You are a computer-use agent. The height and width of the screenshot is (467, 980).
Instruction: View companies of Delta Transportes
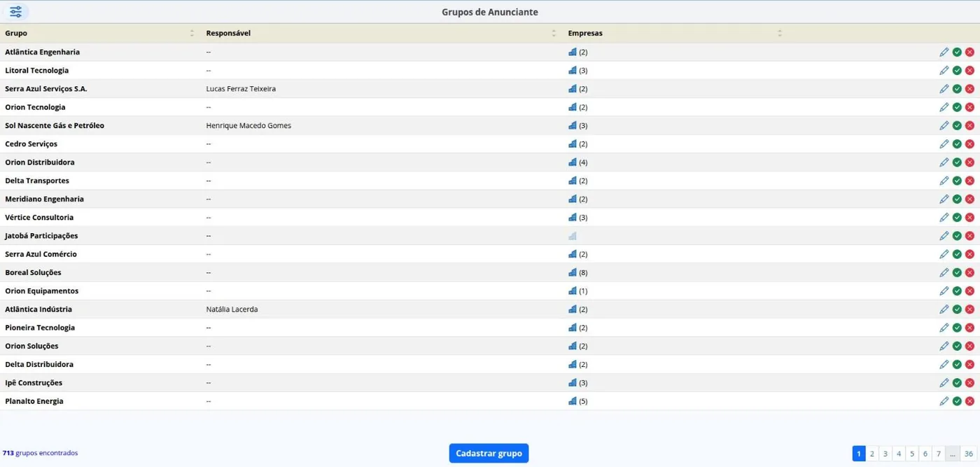(x=573, y=181)
